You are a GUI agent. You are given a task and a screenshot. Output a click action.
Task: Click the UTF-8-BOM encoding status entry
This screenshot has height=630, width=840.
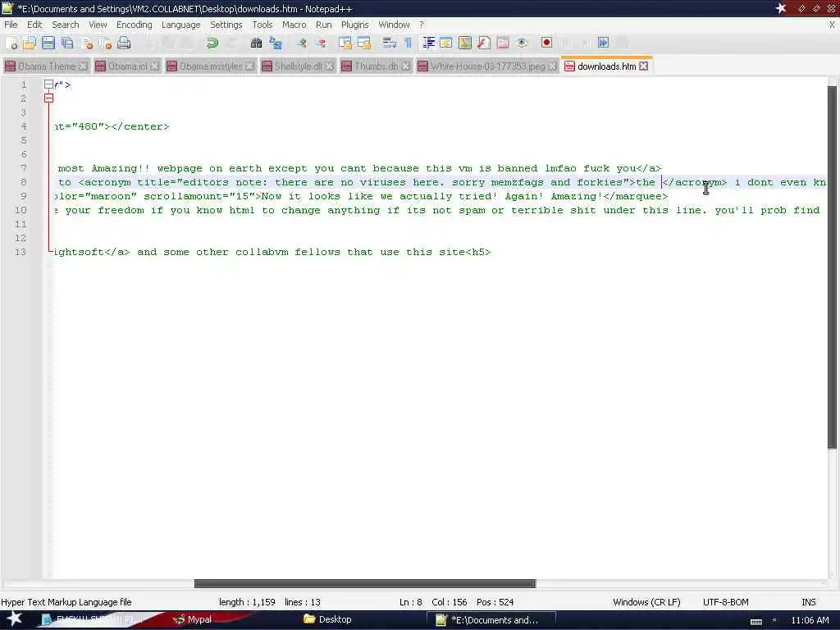(x=725, y=602)
